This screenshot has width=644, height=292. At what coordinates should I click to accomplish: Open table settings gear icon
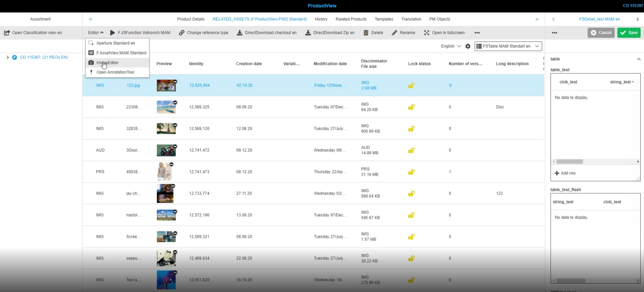pyautogui.click(x=468, y=46)
